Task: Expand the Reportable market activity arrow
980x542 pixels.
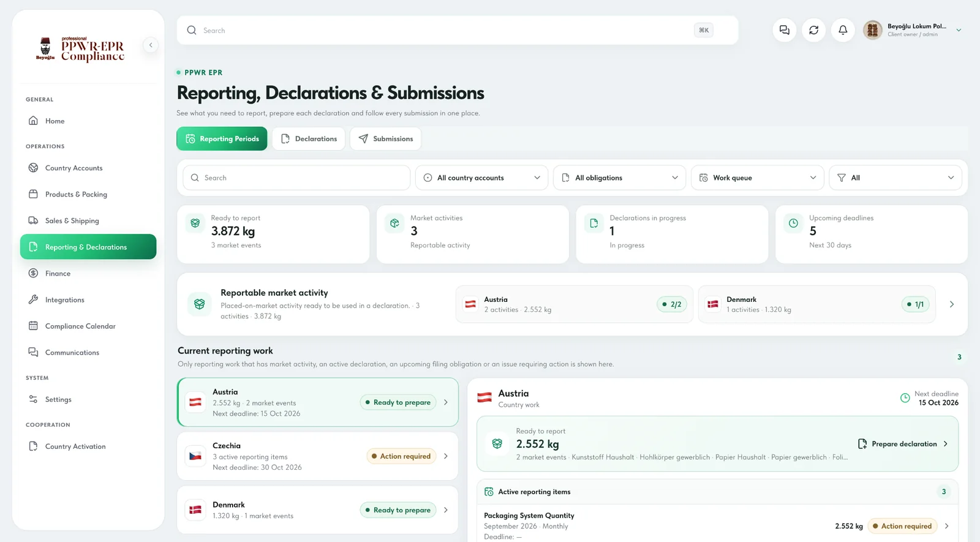Action: click(x=951, y=304)
